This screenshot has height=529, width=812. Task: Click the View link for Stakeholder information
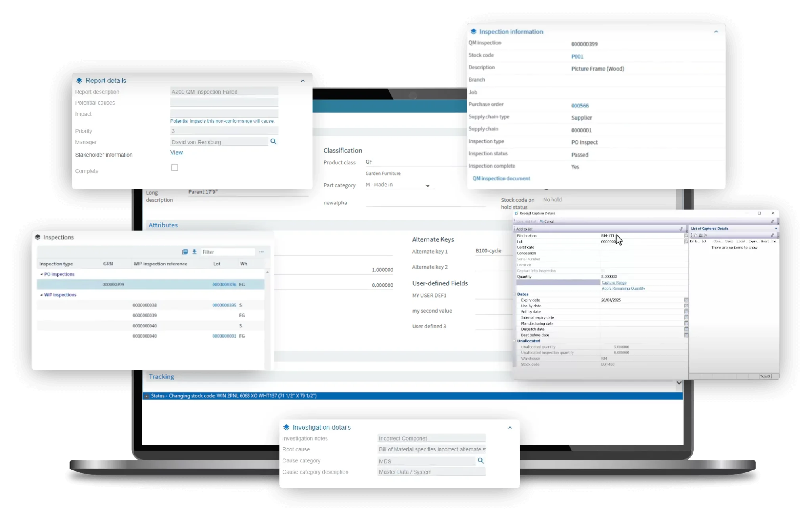click(176, 152)
